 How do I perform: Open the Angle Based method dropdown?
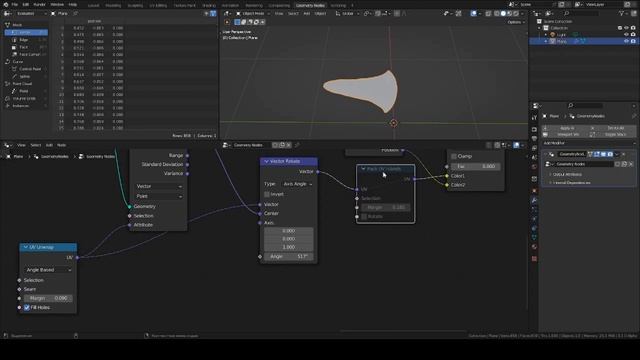click(x=48, y=270)
